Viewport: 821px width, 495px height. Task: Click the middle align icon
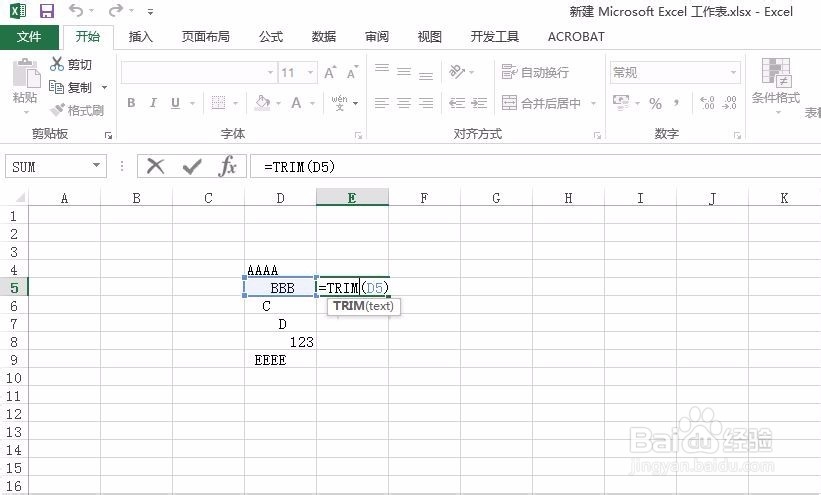click(404, 72)
